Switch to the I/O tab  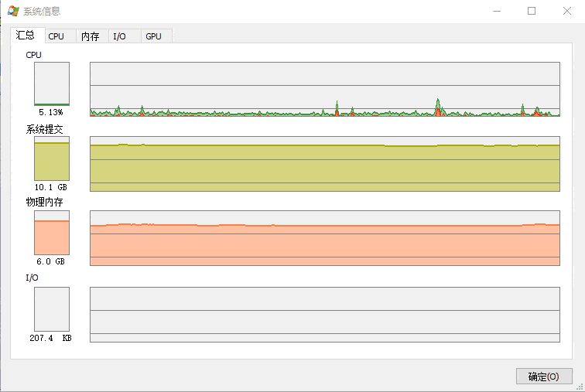point(120,36)
